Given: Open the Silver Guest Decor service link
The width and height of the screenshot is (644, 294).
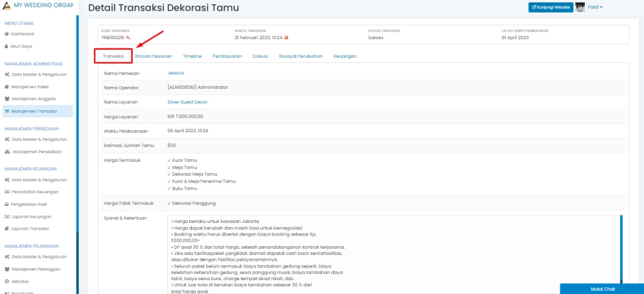Looking at the screenshot, I should pyautogui.click(x=187, y=101).
